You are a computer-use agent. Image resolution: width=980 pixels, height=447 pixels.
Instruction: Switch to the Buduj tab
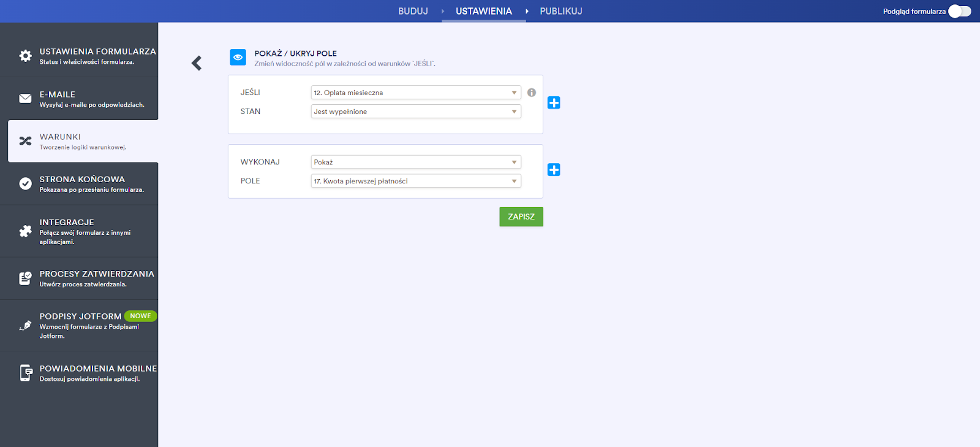pos(413,11)
